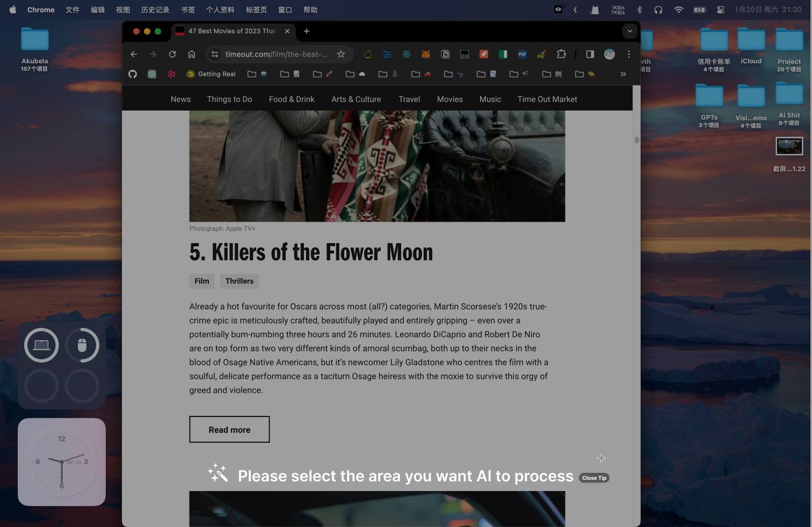Click the analog clock widget
This screenshot has width=812, height=527.
(62, 462)
